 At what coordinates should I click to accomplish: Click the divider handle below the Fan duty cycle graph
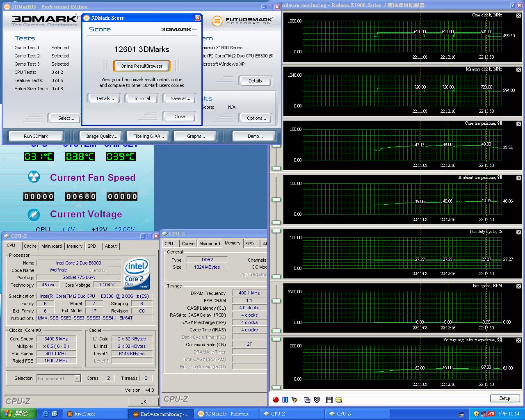pos(276,276)
